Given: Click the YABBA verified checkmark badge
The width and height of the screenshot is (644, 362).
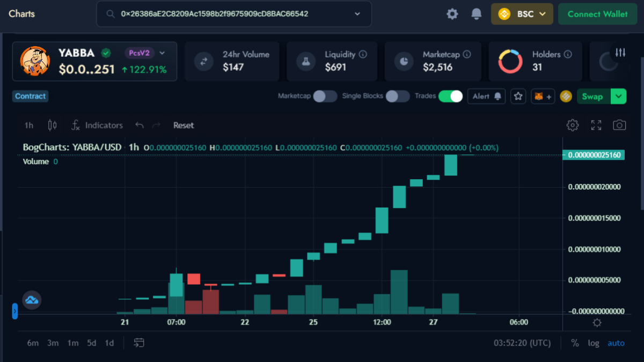Looking at the screenshot, I should (x=106, y=53).
